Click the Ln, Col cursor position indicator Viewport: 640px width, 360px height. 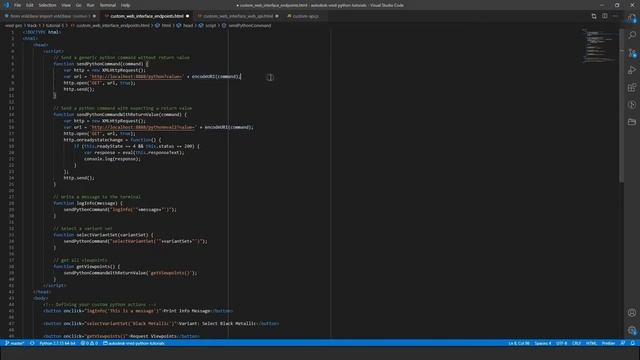coord(519,343)
